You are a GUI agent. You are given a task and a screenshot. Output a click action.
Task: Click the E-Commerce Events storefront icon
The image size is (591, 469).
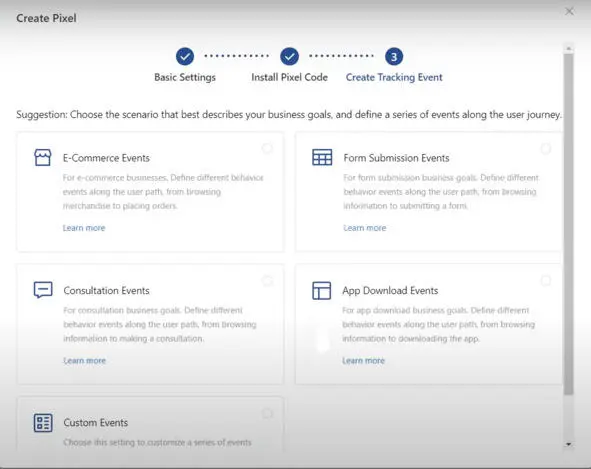coord(43,158)
